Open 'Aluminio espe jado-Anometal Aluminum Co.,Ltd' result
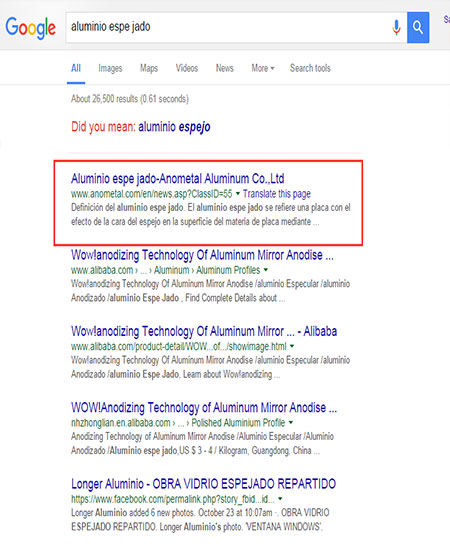This screenshot has width=450, height=550. pos(177,179)
